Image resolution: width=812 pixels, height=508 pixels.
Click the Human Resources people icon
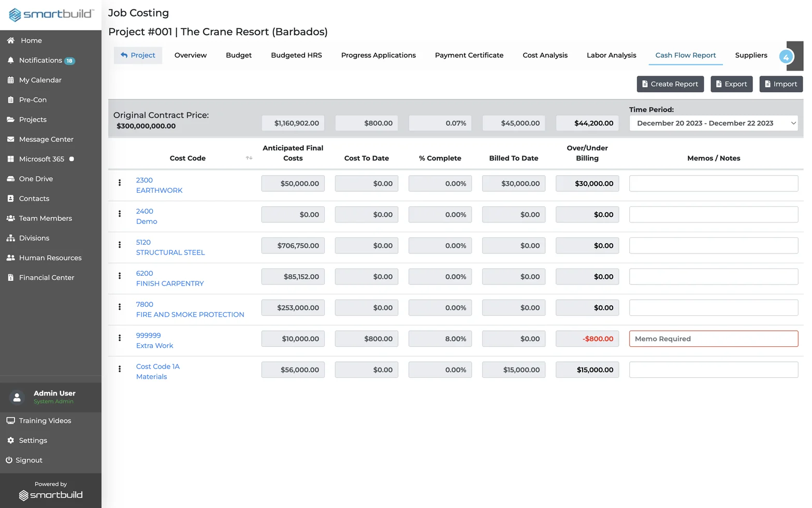click(10, 258)
